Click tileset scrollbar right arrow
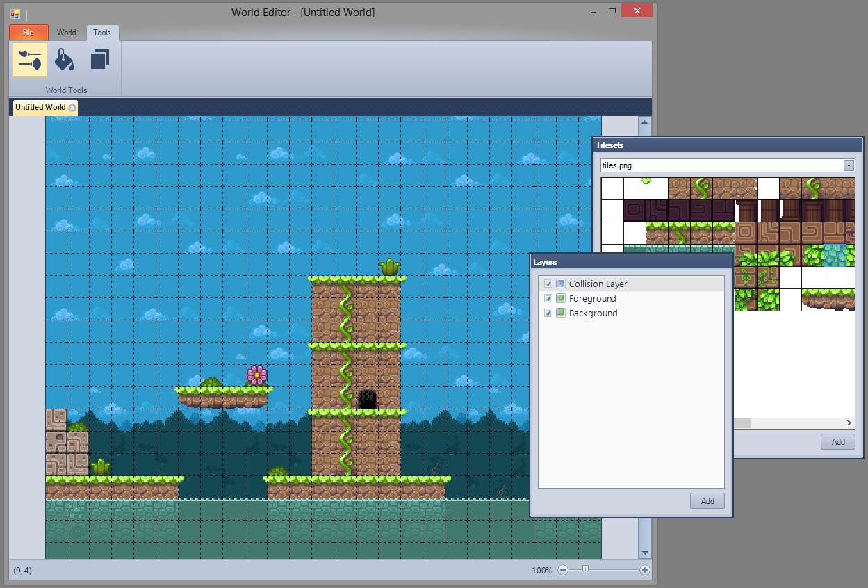Viewport: 868px width, 588px height. (849, 423)
